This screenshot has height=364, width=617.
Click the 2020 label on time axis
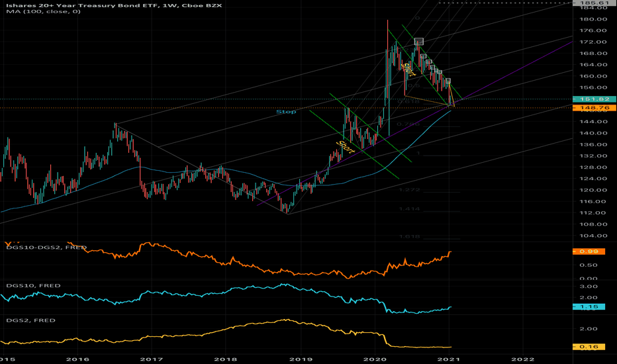point(375,359)
